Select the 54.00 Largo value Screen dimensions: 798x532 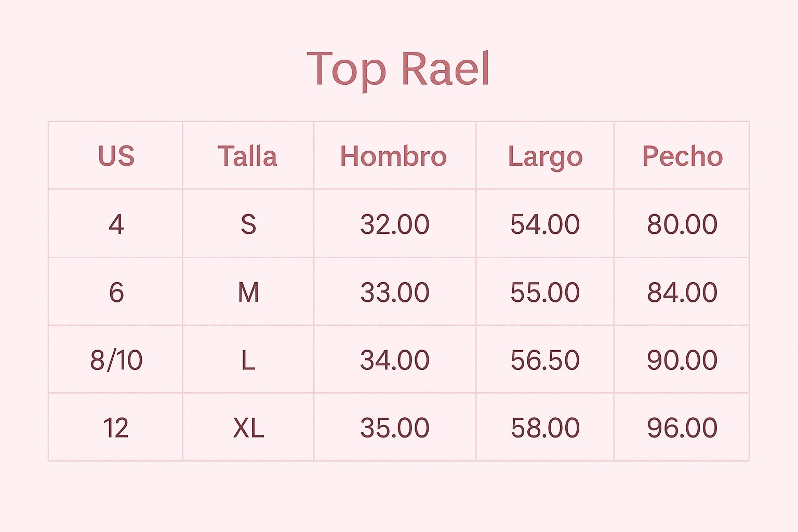click(545, 224)
